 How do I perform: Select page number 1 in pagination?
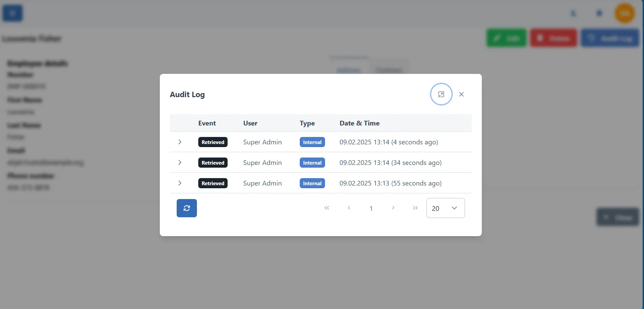point(371,208)
